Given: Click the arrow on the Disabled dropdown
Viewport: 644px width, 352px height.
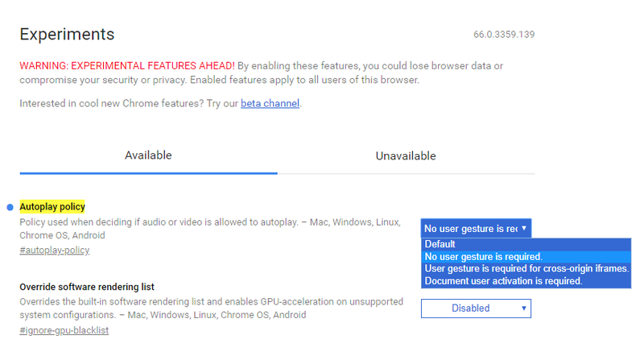Looking at the screenshot, I should point(524,308).
